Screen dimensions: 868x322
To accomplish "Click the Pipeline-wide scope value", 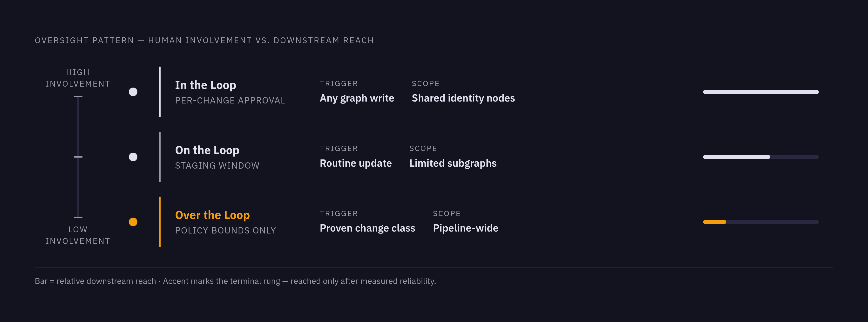I will (x=466, y=228).
